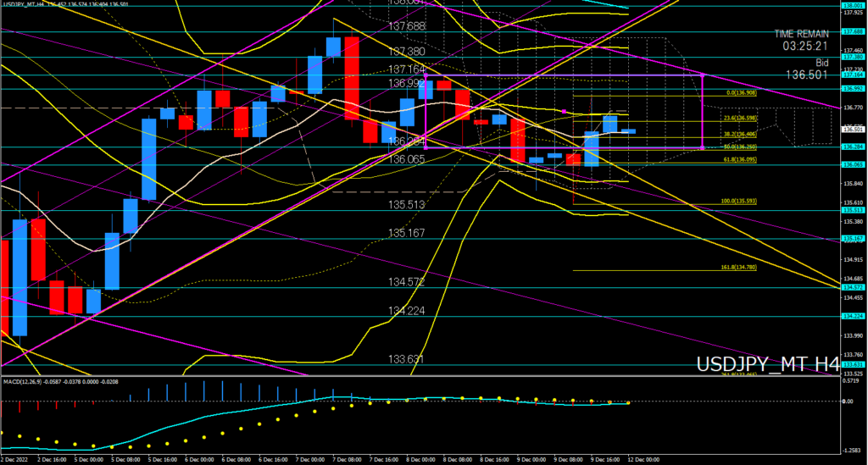The width and height of the screenshot is (868, 465).
Task: Click the -1.2583 MACD scale value
Action: [x=851, y=451]
